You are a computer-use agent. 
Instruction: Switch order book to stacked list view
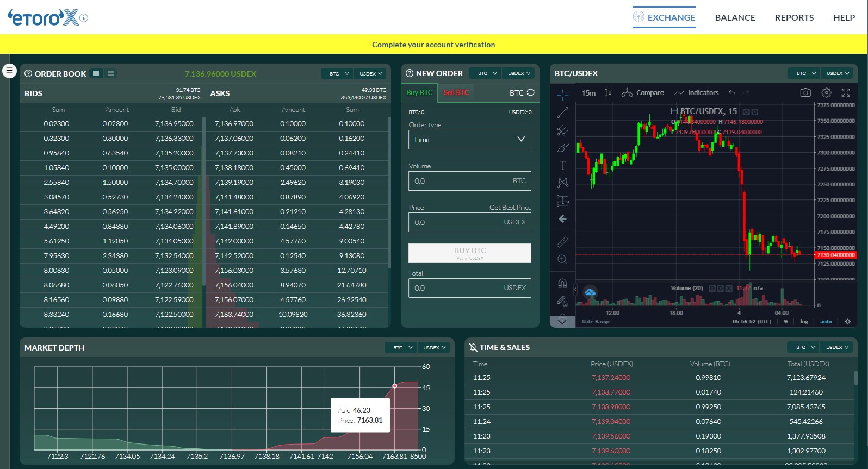point(110,73)
